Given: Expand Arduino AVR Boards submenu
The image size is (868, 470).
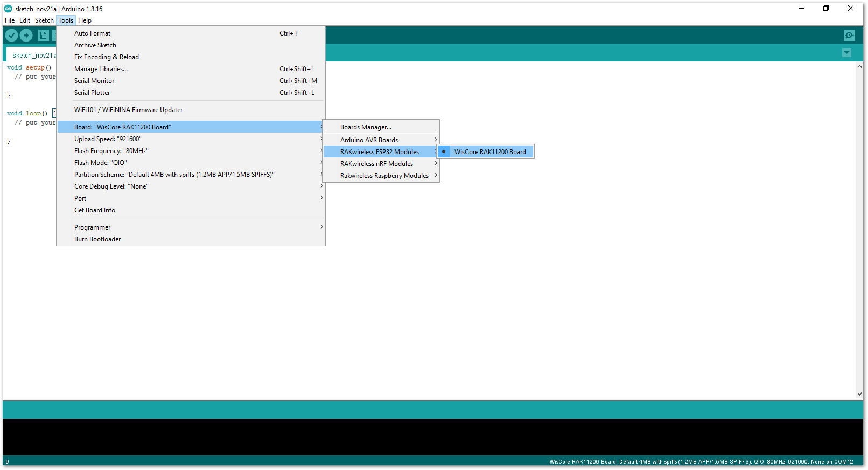Looking at the screenshot, I should point(381,140).
